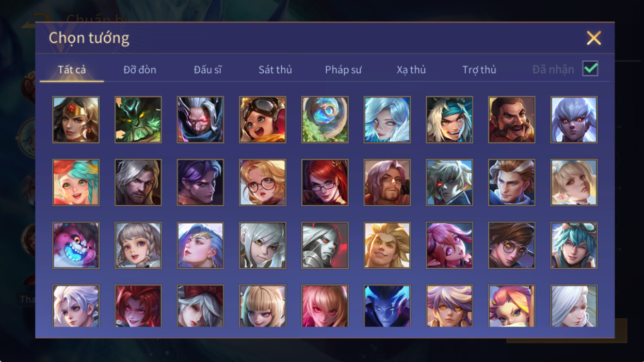The width and height of the screenshot is (644, 362).
Task: Pick the red-haired woman with glasses portrait
Action: pos(325,183)
